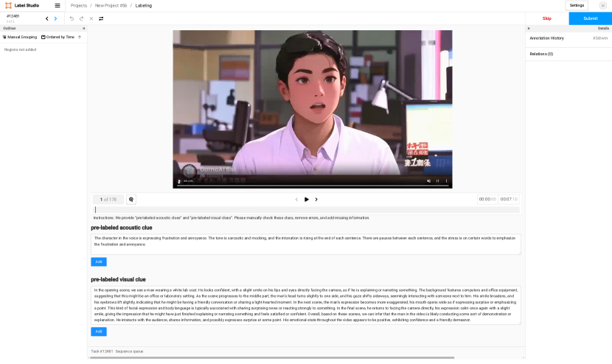Click inside the pre-labeled visual clue text area

305,305
